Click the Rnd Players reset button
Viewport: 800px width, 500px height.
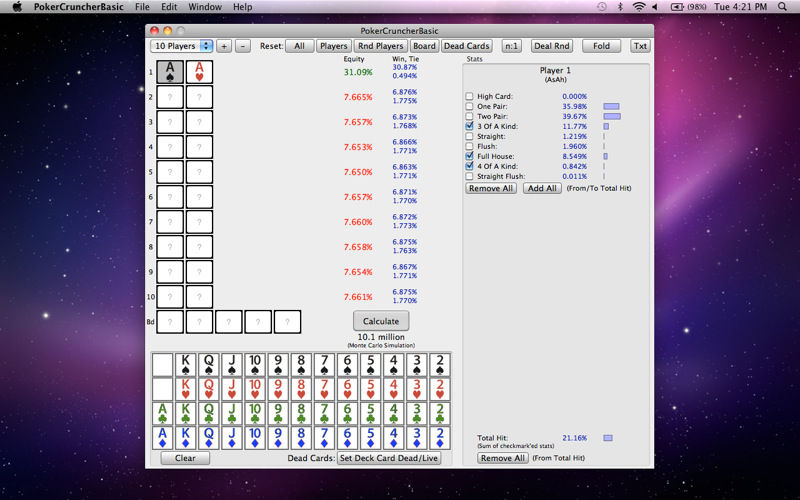coord(381,46)
